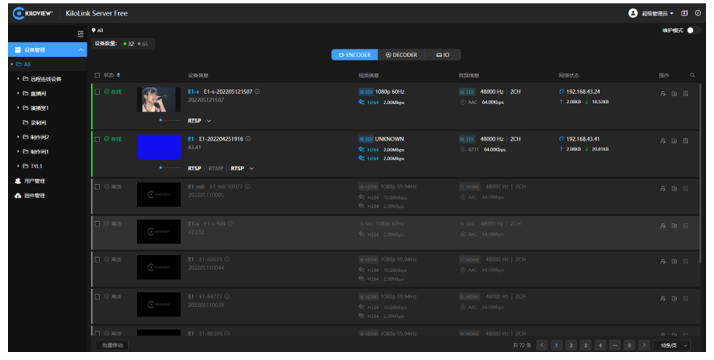Switch to the ENCODER tab

(x=355, y=55)
